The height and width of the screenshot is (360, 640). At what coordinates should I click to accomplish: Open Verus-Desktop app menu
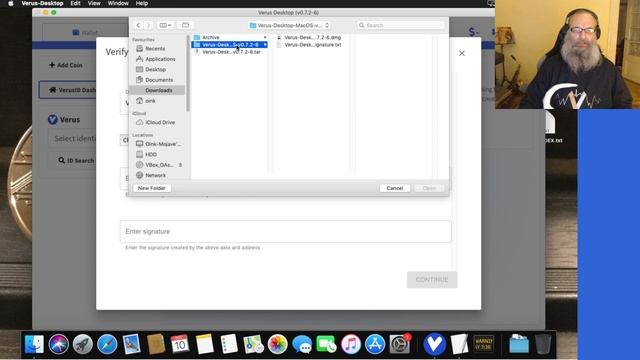42,3
